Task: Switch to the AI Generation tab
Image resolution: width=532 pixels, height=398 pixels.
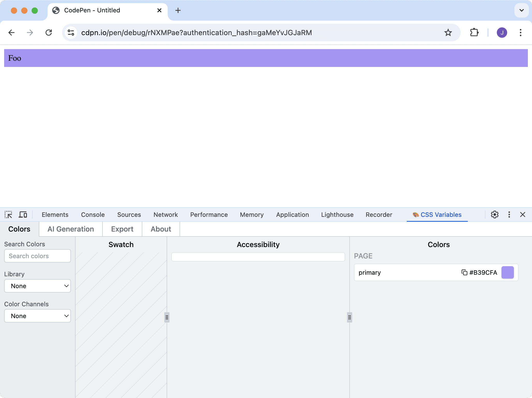Action: click(71, 229)
